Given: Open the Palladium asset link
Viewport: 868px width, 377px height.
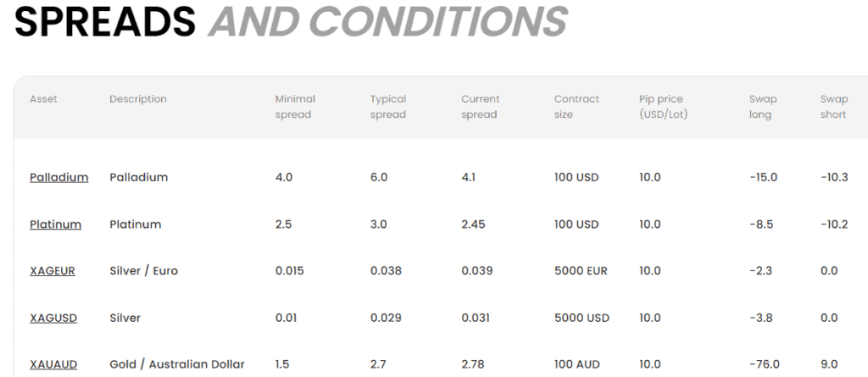Looking at the screenshot, I should click(x=58, y=177).
